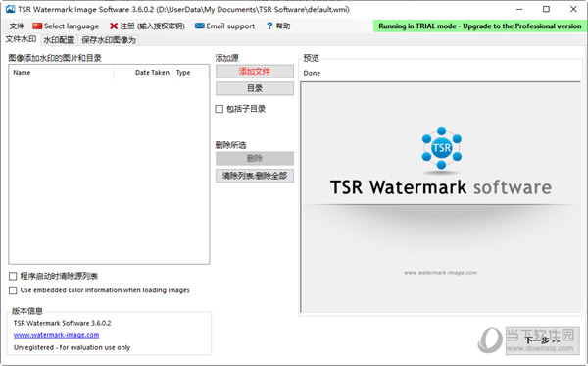Open the www.watermark-image.com link
Image resolution: width=588 pixels, height=366 pixels.
coord(56,335)
